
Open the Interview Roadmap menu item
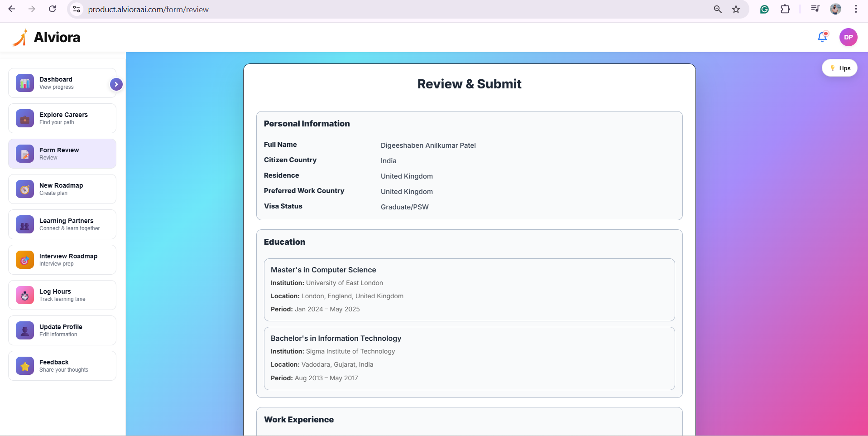point(62,260)
